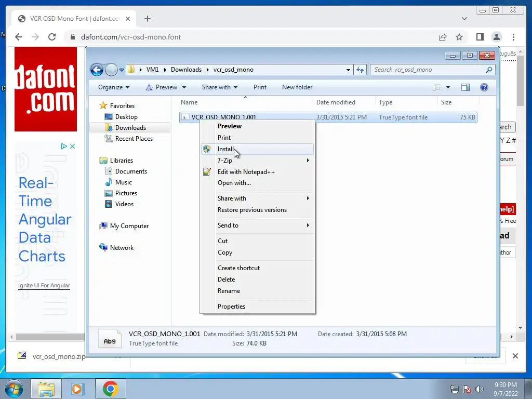Choose Delete from context menu
This screenshot has height=399, width=532.
258,279
